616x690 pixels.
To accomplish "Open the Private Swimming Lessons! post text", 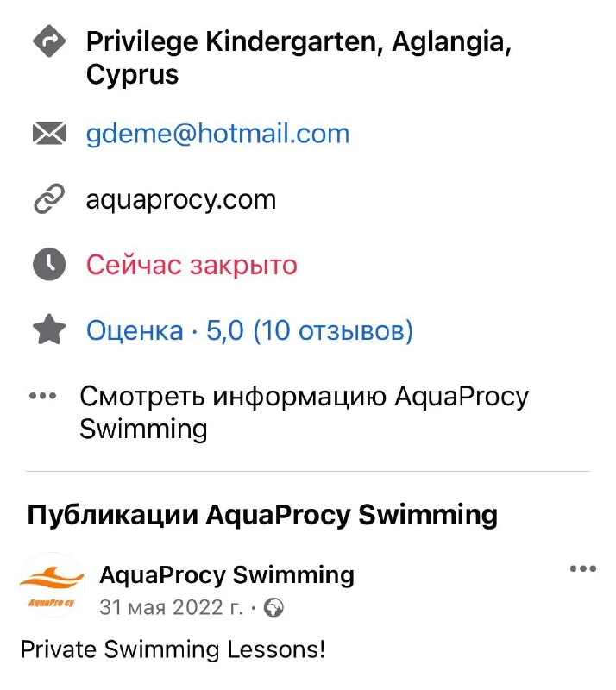I will click(173, 649).
